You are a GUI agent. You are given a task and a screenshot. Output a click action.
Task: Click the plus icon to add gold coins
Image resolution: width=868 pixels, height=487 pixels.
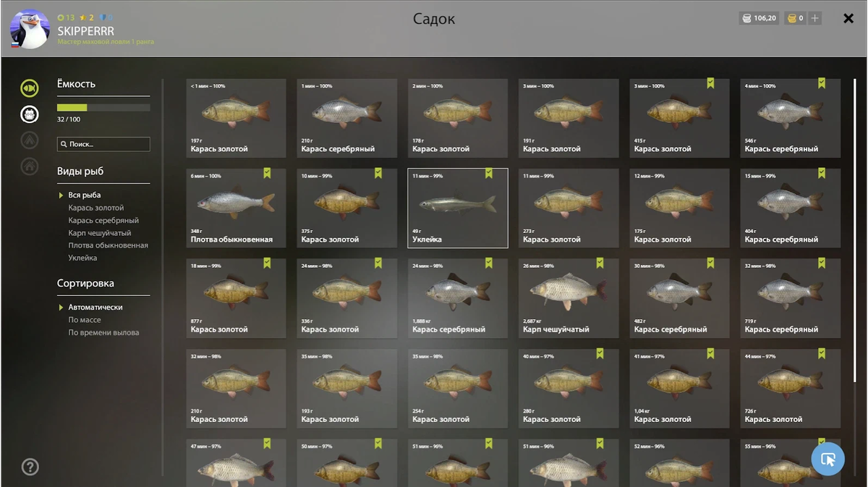click(x=815, y=18)
